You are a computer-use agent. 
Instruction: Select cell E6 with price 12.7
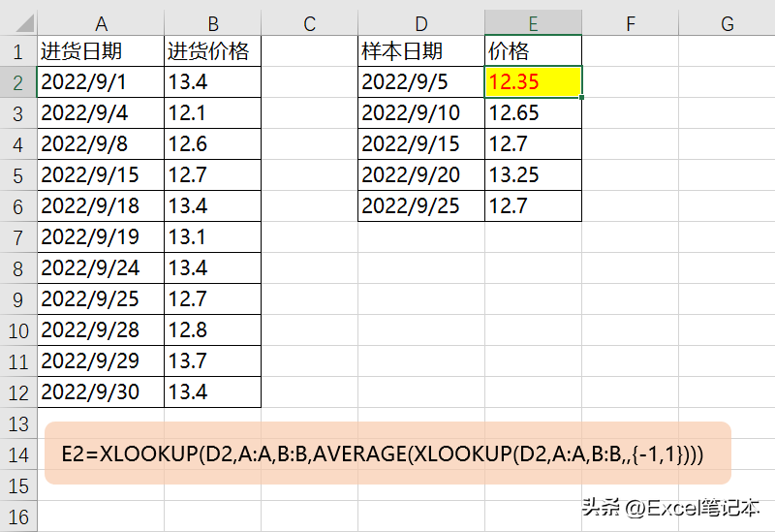pos(533,206)
